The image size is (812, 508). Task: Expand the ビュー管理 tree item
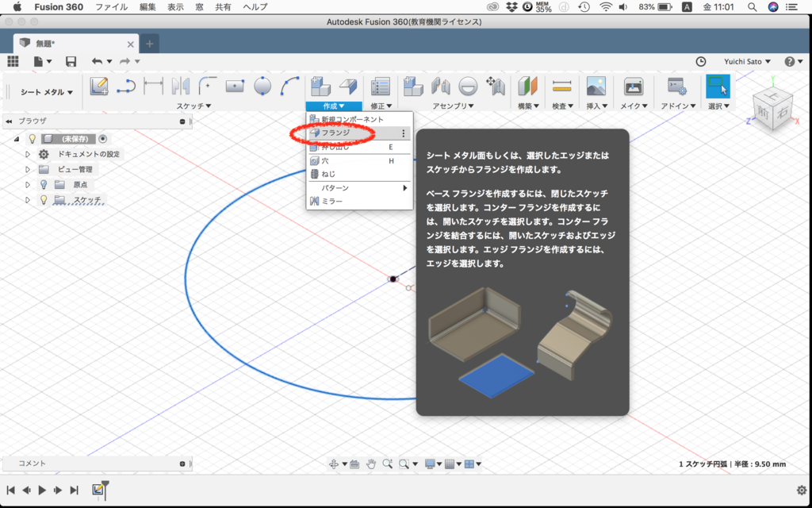click(27, 169)
